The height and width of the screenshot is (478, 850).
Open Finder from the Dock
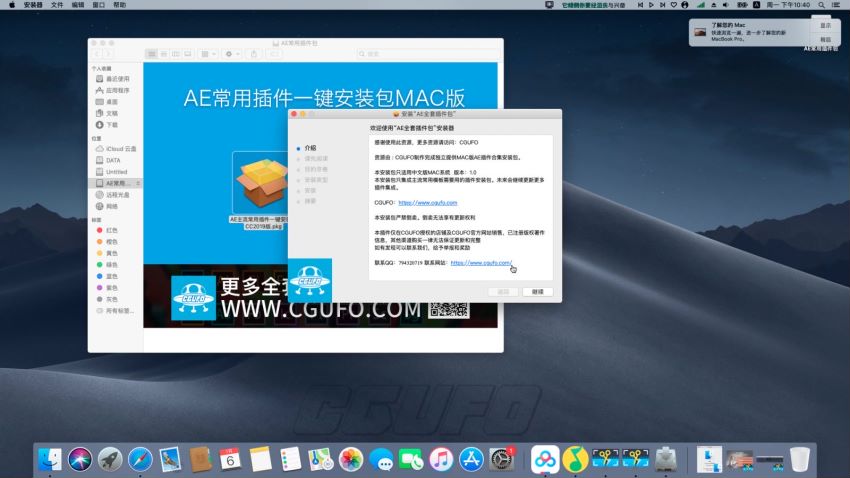(x=50, y=459)
